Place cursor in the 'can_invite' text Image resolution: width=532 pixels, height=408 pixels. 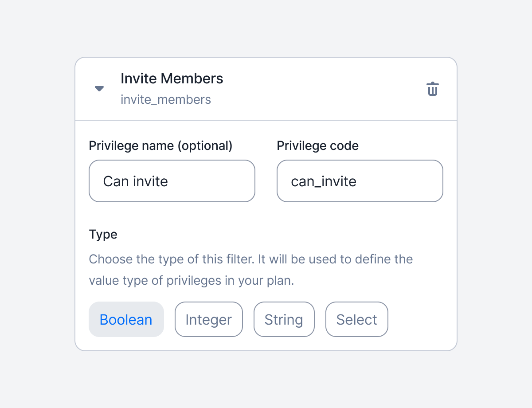324,181
